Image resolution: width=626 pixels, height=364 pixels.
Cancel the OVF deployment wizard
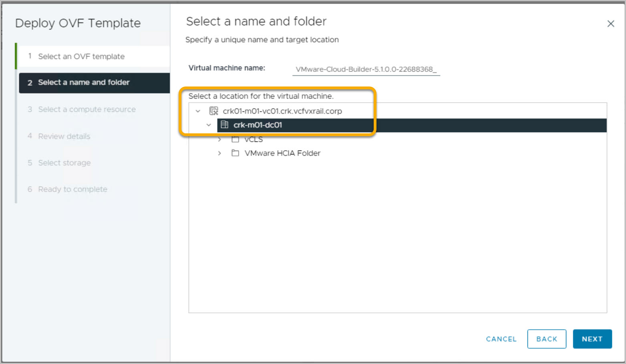(x=501, y=339)
